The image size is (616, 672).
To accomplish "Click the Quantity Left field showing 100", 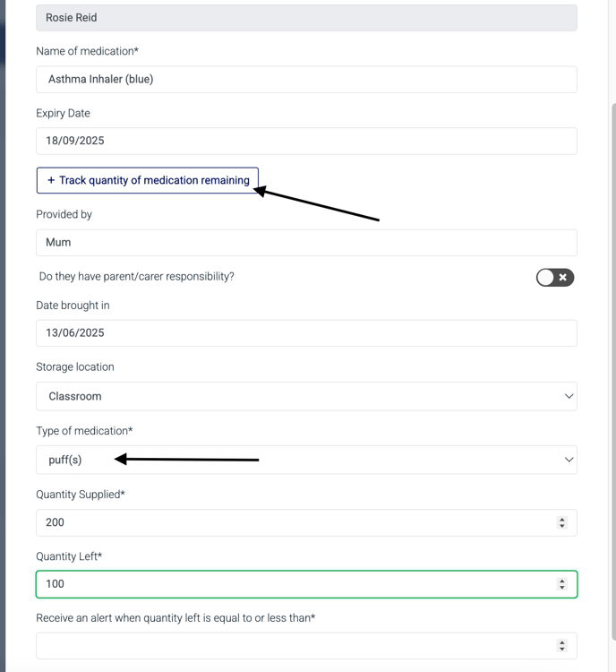I will click(x=306, y=584).
